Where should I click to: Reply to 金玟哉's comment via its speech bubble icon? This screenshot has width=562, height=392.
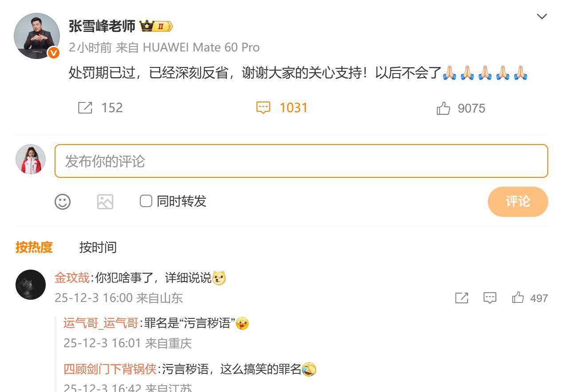(490, 298)
